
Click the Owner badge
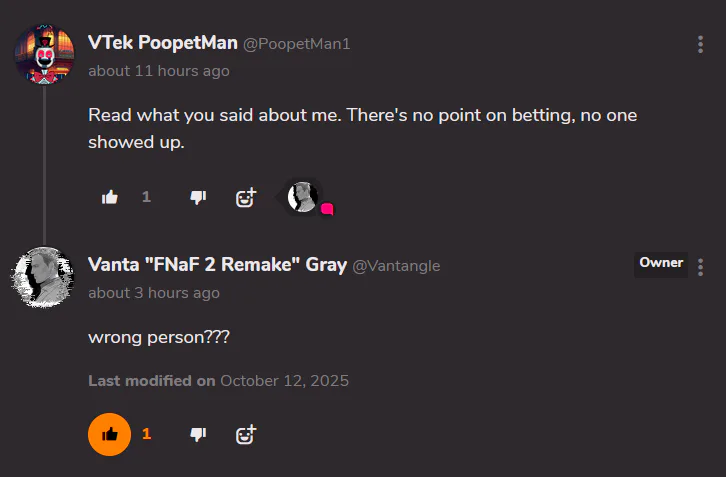click(x=661, y=263)
